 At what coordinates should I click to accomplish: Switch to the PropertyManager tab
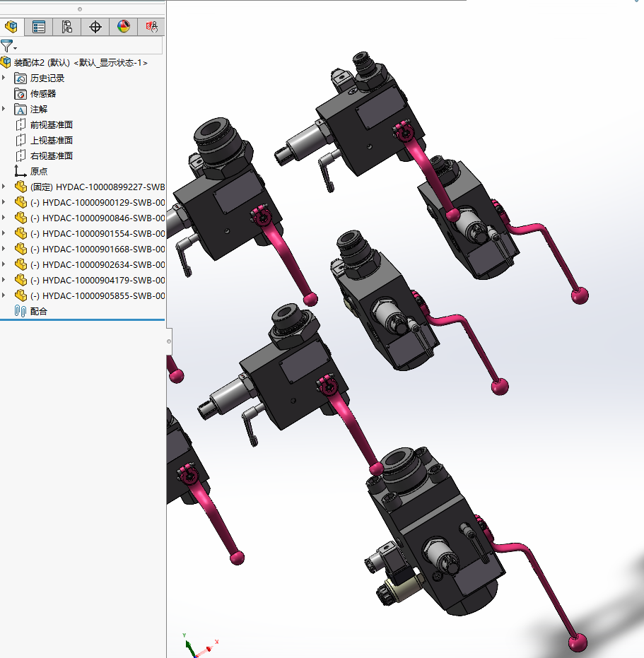point(39,27)
